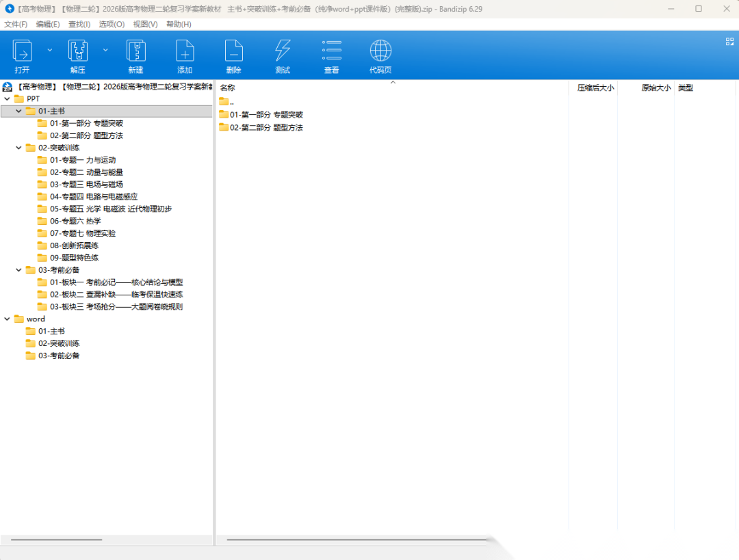
Task: Open the 选项(O) menu
Action: pos(112,24)
